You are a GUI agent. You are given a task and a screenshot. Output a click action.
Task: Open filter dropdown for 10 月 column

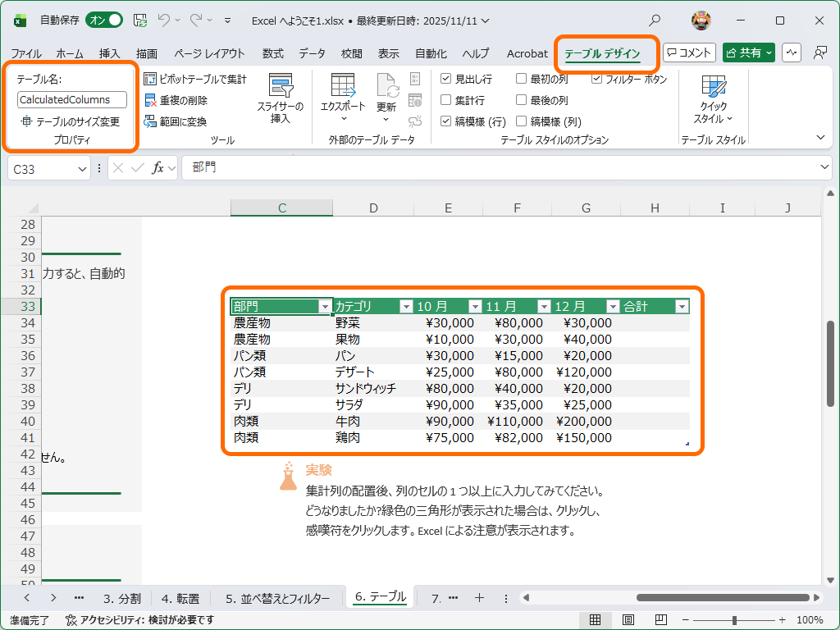click(475, 307)
